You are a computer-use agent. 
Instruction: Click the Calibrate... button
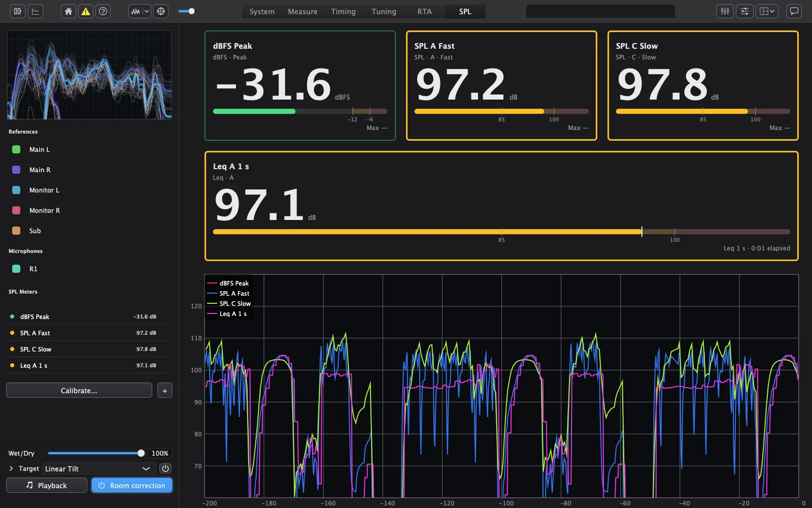(79, 391)
